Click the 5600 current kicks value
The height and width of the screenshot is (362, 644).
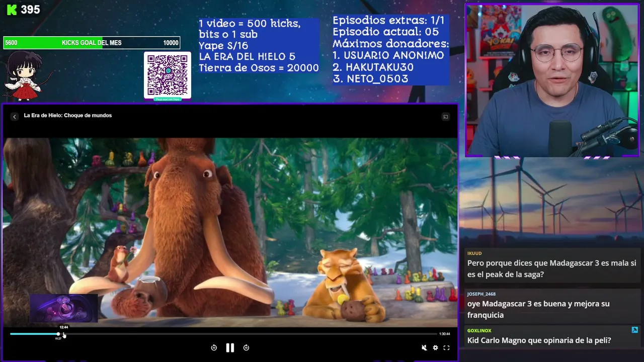pos(11,43)
